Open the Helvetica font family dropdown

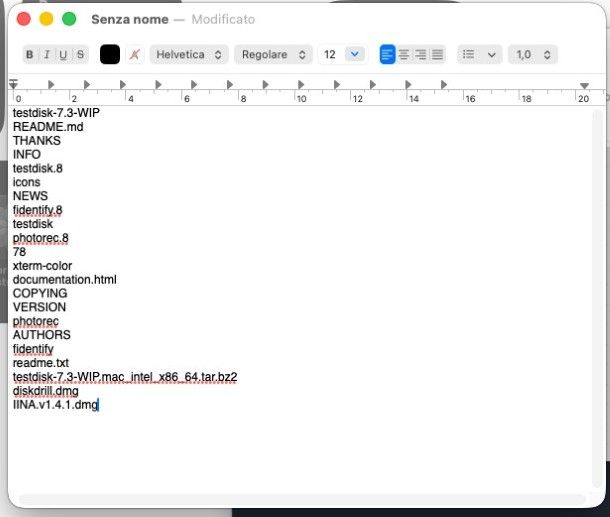[x=189, y=54]
